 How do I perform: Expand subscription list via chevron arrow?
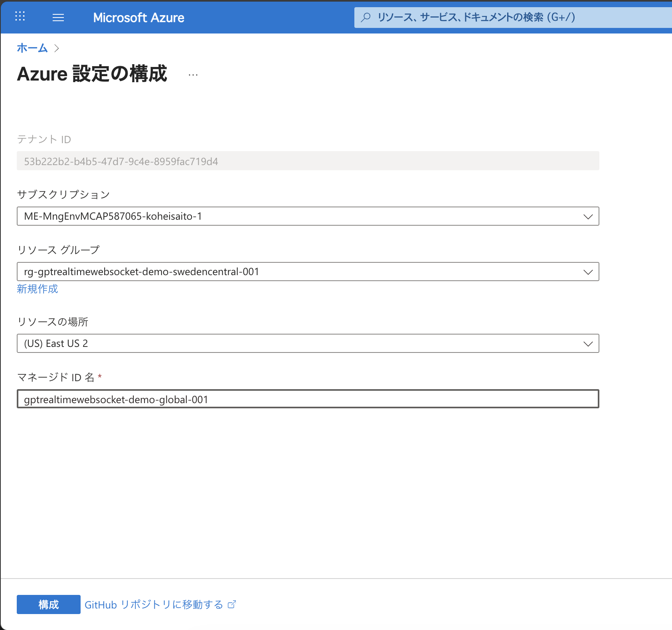click(588, 217)
